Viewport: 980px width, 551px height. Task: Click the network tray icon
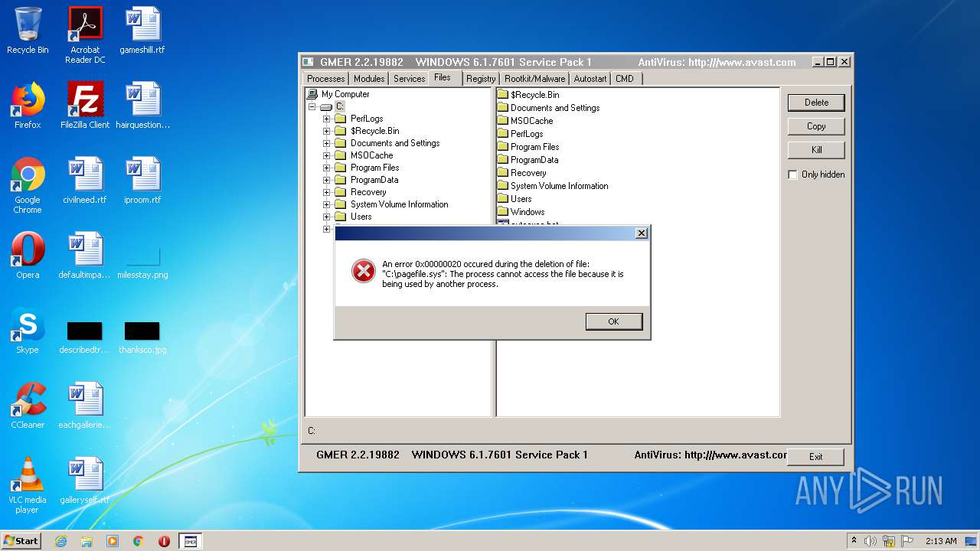click(x=889, y=541)
